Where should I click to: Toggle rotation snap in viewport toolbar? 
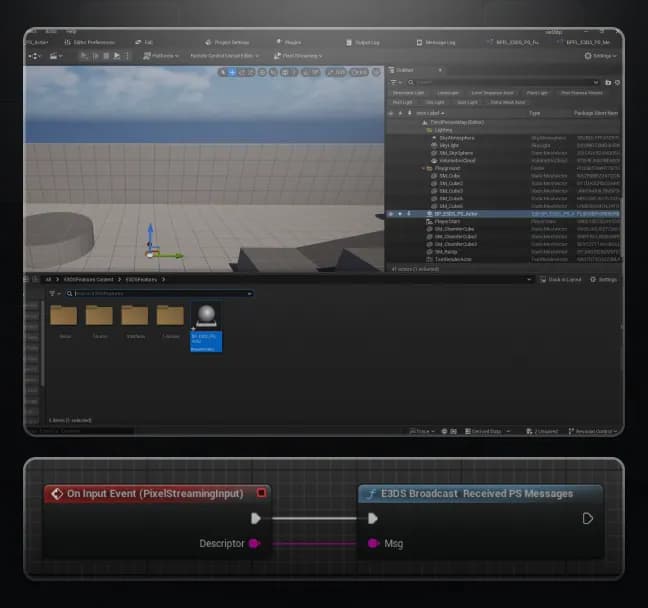point(311,73)
